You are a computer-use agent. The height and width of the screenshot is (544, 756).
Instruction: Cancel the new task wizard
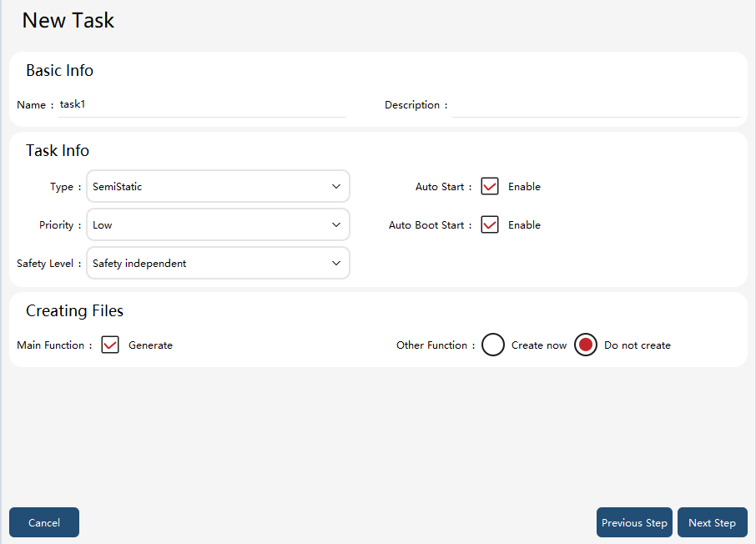tap(44, 522)
